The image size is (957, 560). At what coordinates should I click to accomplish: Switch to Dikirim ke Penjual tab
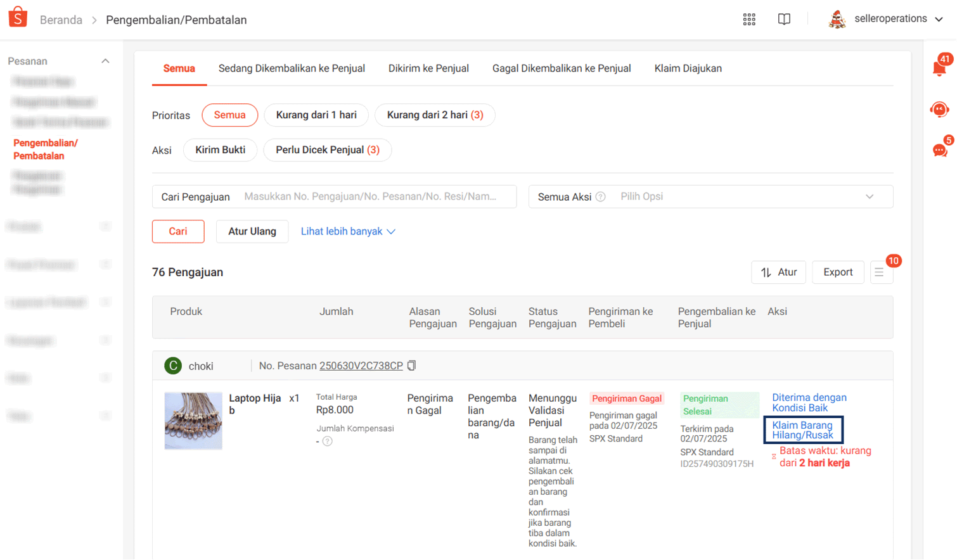coord(428,68)
